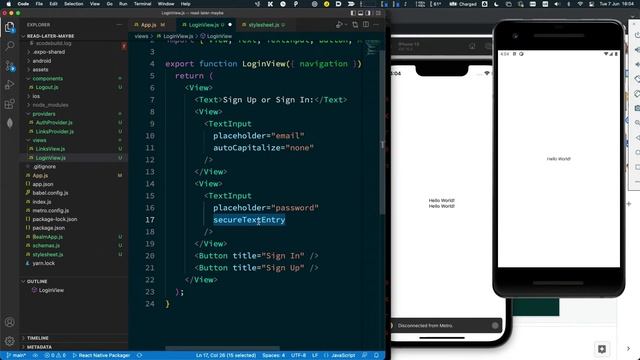
Task: Click the feedback icon in status bar
Action: (x=364, y=356)
